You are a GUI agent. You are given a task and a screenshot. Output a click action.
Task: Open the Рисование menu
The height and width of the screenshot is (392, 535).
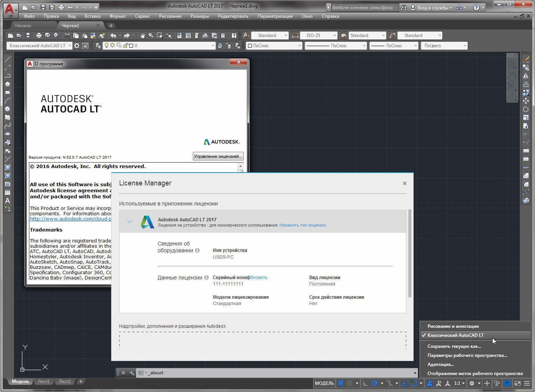tap(170, 16)
